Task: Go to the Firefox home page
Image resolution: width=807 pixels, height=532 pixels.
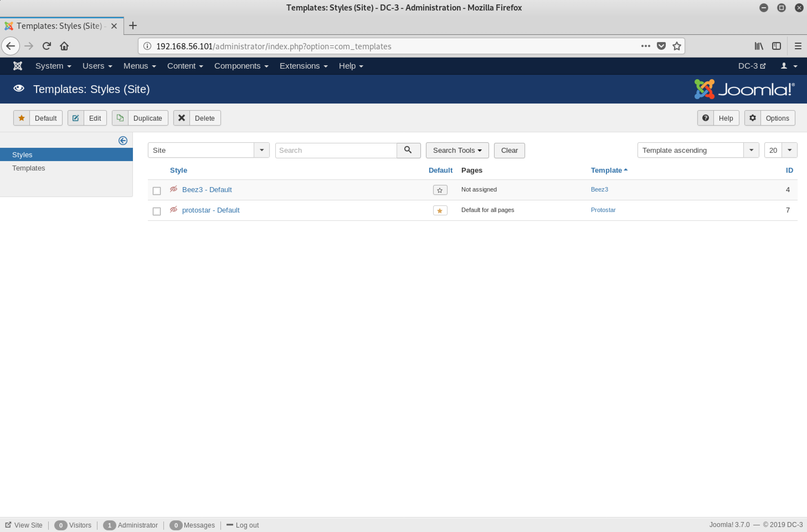Action: [64, 46]
